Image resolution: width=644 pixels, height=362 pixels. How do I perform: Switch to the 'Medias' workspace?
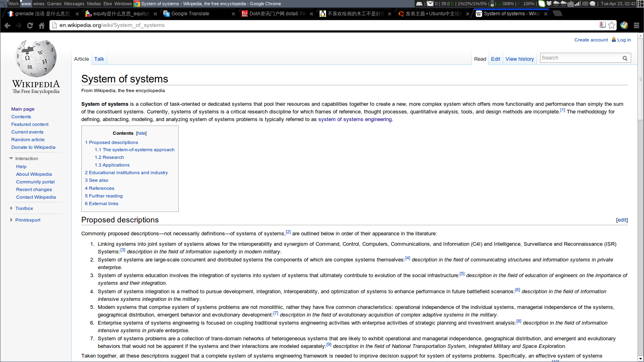click(94, 4)
